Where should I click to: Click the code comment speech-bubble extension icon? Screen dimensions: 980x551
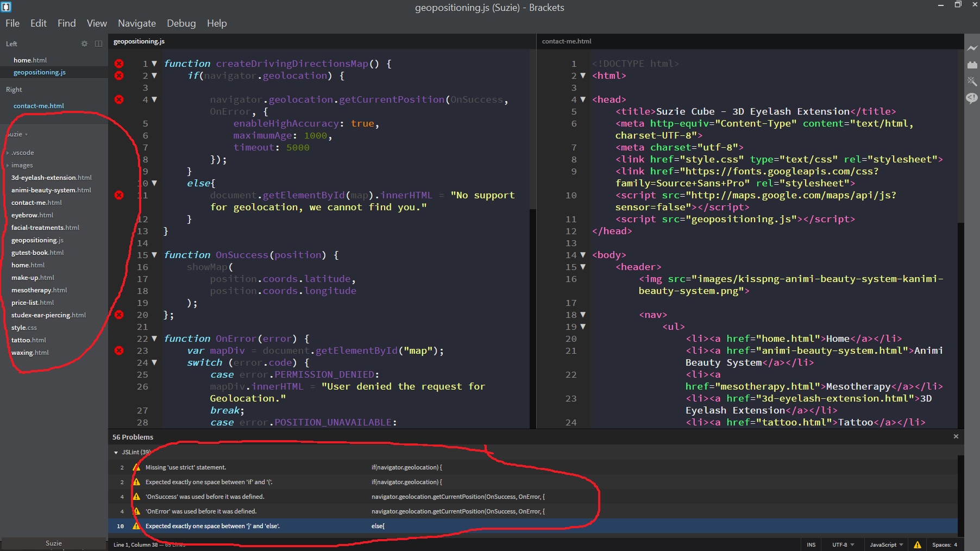pos(972,99)
